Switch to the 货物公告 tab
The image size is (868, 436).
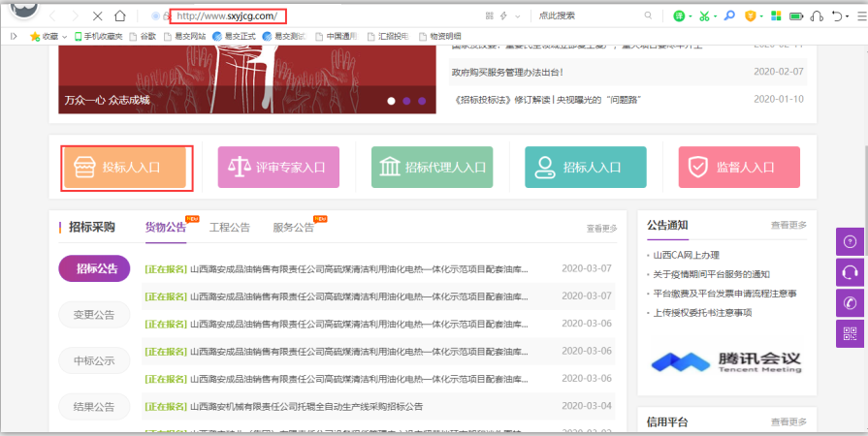pyautogui.click(x=166, y=228)
